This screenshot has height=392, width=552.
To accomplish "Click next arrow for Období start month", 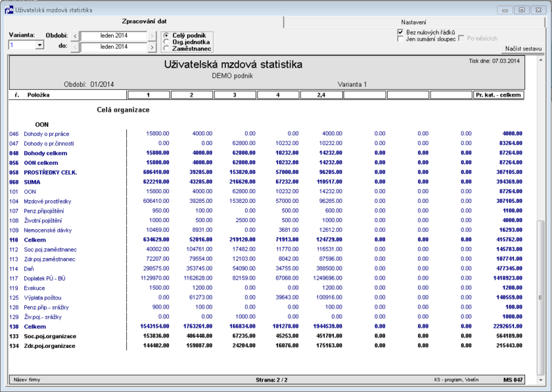I will coord(152,36).
